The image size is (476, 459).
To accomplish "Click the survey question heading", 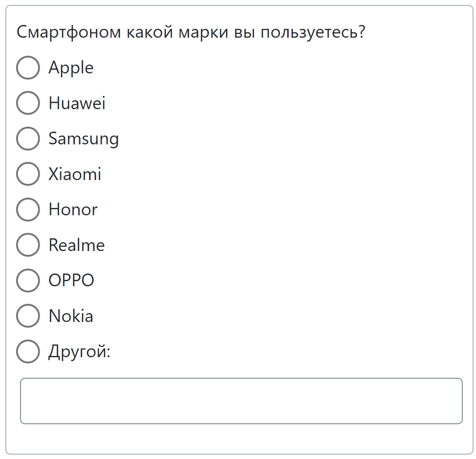I will [191, 31].
